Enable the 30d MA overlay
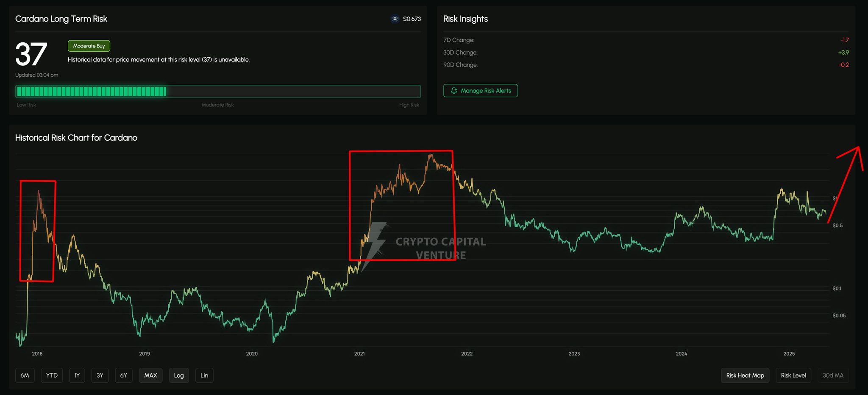 tap(833, 376)
